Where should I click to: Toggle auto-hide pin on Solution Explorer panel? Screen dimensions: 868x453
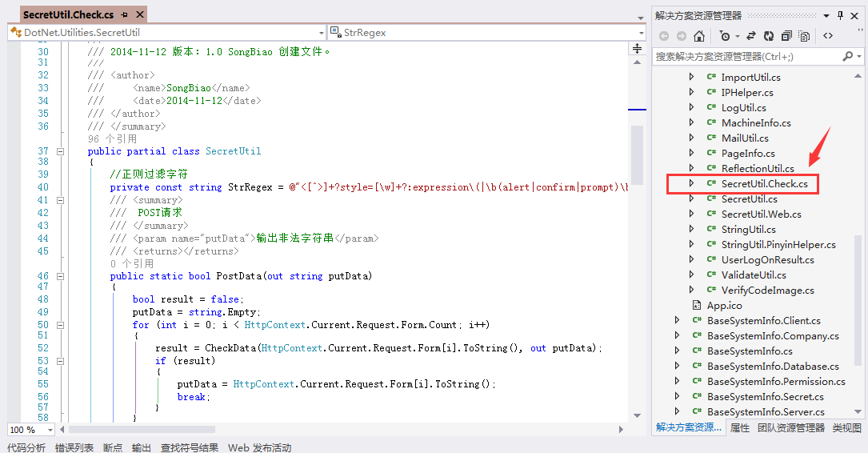coord(841,15)
